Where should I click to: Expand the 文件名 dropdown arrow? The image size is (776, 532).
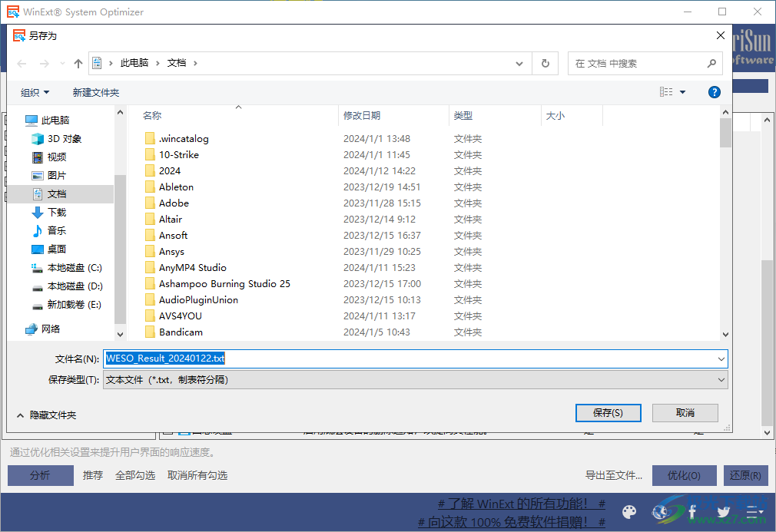pos(721,358)
